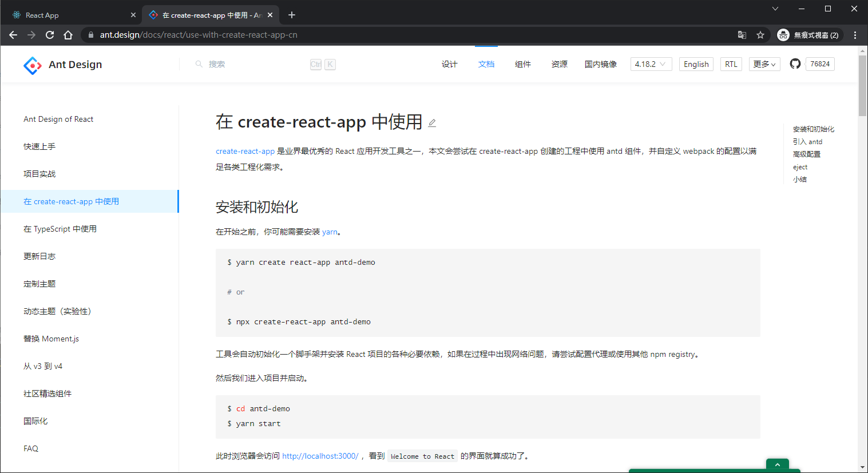Click the cd antd-demo code line

[259, 409]
